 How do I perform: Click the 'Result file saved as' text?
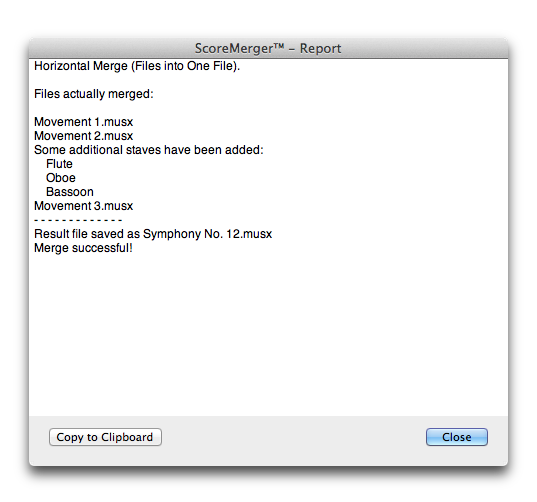87,234
